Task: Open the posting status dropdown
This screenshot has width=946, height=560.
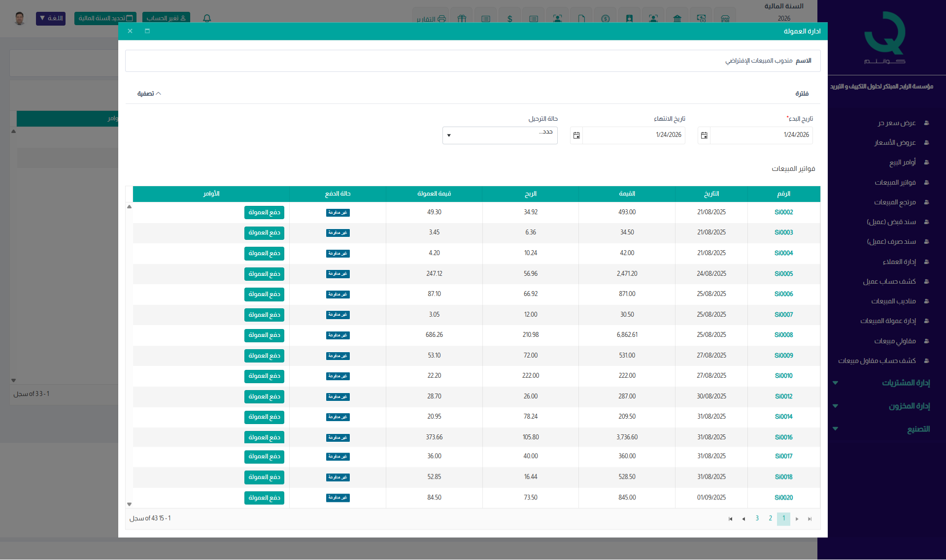Action: [500, 135]
